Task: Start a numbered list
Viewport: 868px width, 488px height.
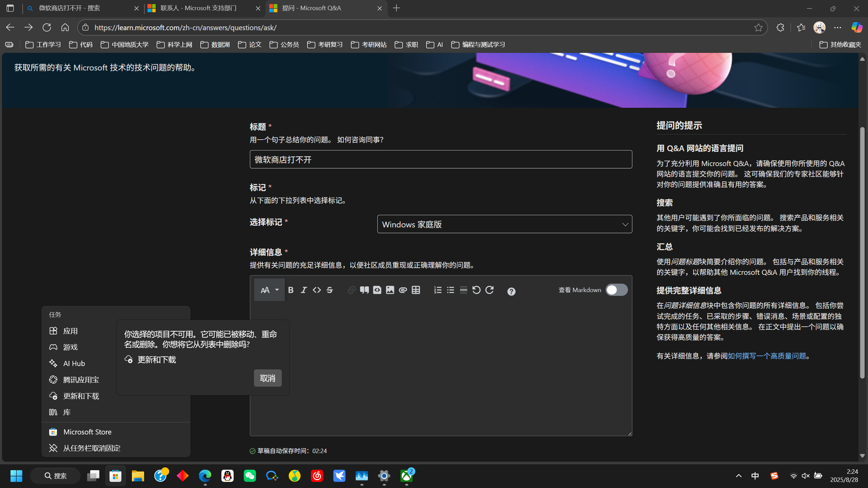Action: [x=438, y=290]
